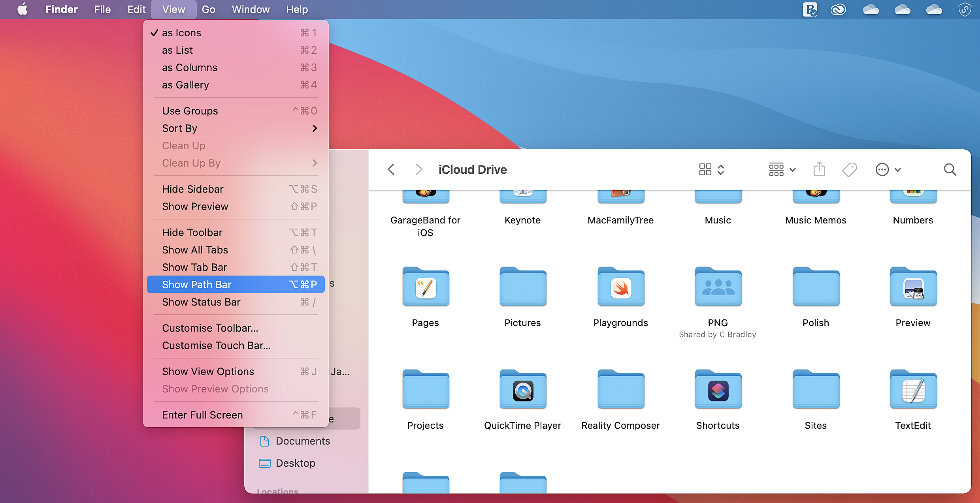Open the Reality Composer folder
Viewport: 980px width, 503px height.
(621, 390)
